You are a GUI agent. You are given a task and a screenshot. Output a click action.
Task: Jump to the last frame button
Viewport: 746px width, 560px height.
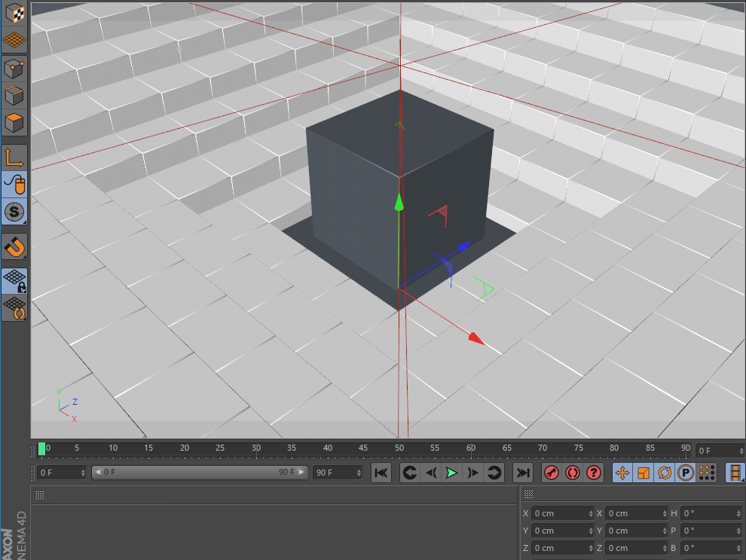pyautogui.click(x=524, y=473)
